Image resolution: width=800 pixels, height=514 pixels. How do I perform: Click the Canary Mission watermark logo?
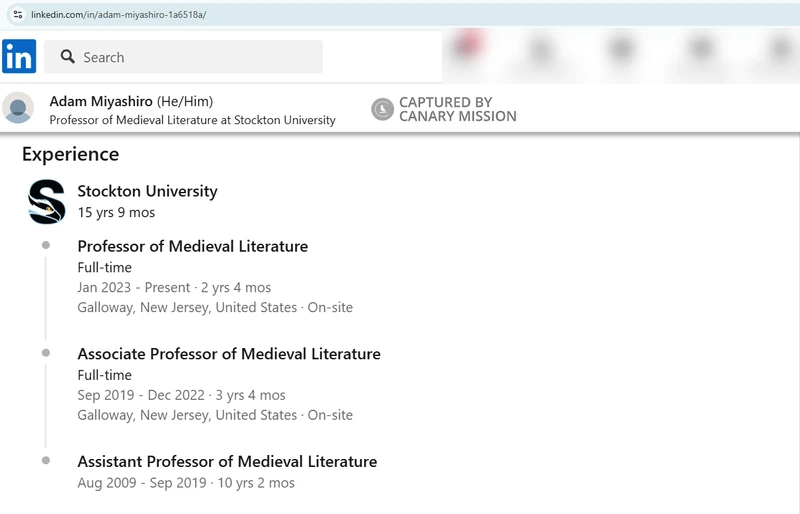382,109
